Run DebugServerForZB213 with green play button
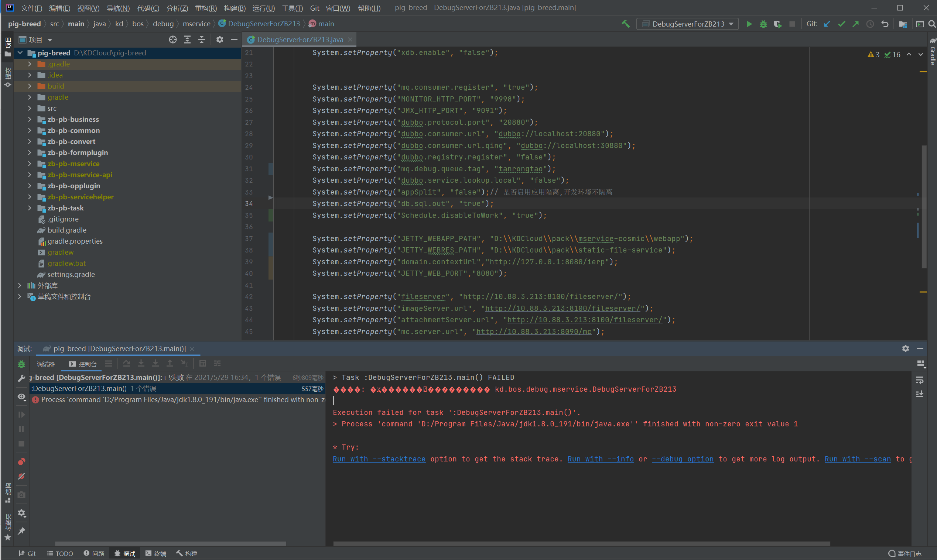The width and height of the screenshot is (937, 560). click(749, 24)
